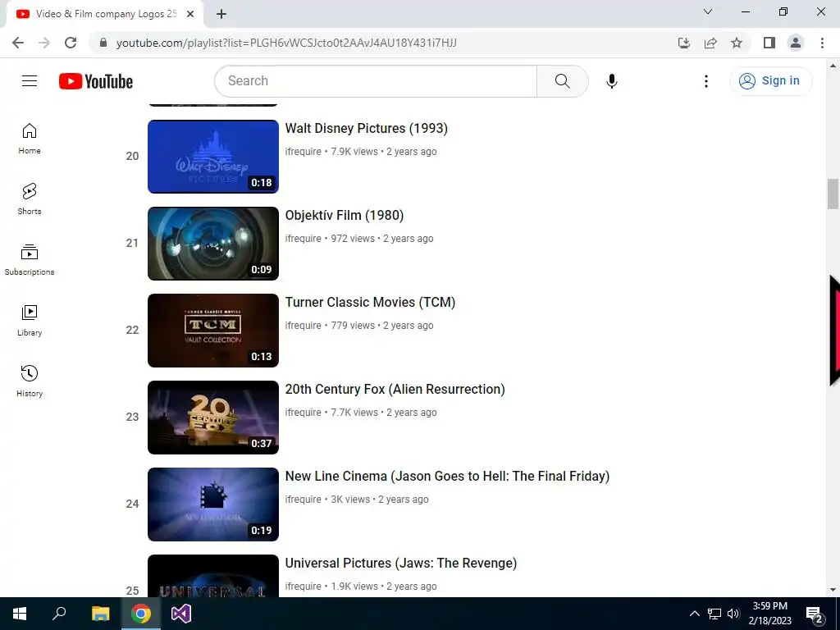The image size is (840, 630).
Task: Open the tab search dropdown chevron
Action: coord(708,11)
